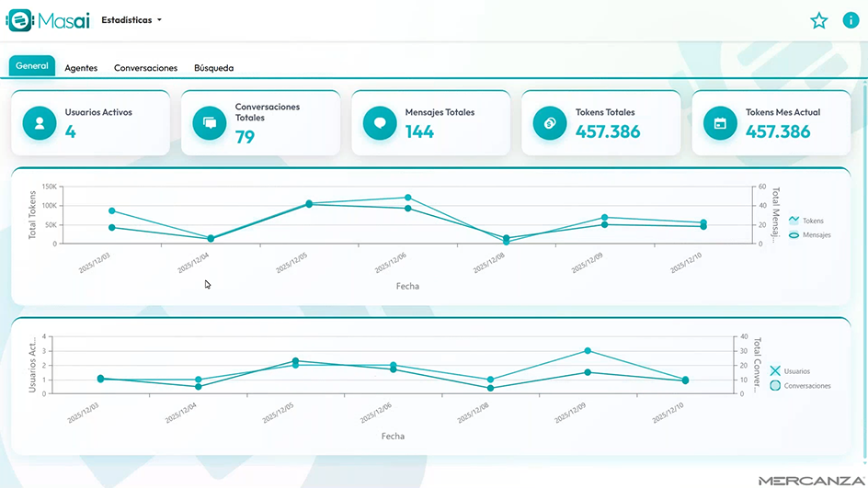Select the General tab
The width and height of the screenshot is (868, 488).
pos(32,66)
